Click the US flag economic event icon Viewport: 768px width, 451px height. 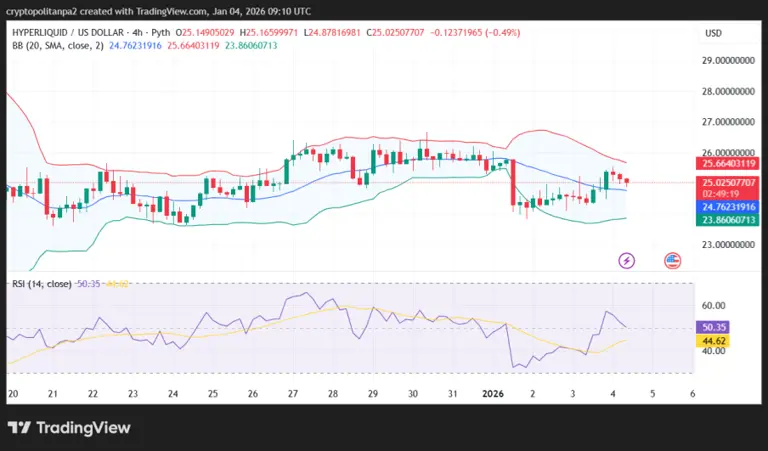coord(672,260)
